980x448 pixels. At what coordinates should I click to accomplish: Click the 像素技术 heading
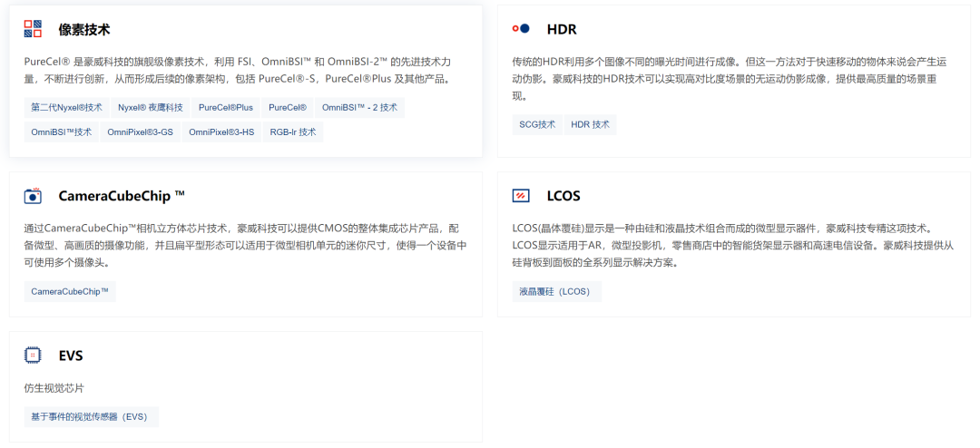pos(84,29)
